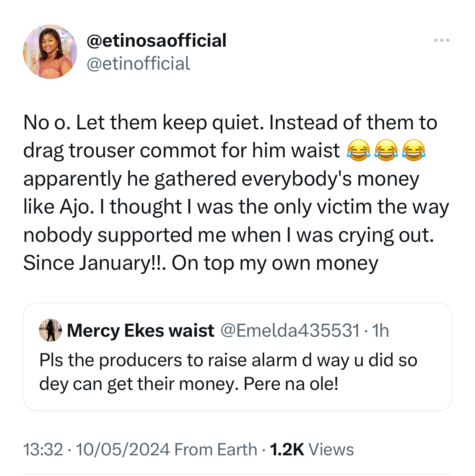Click the quoted author name Mercy Ekes waist

point(140,331)
